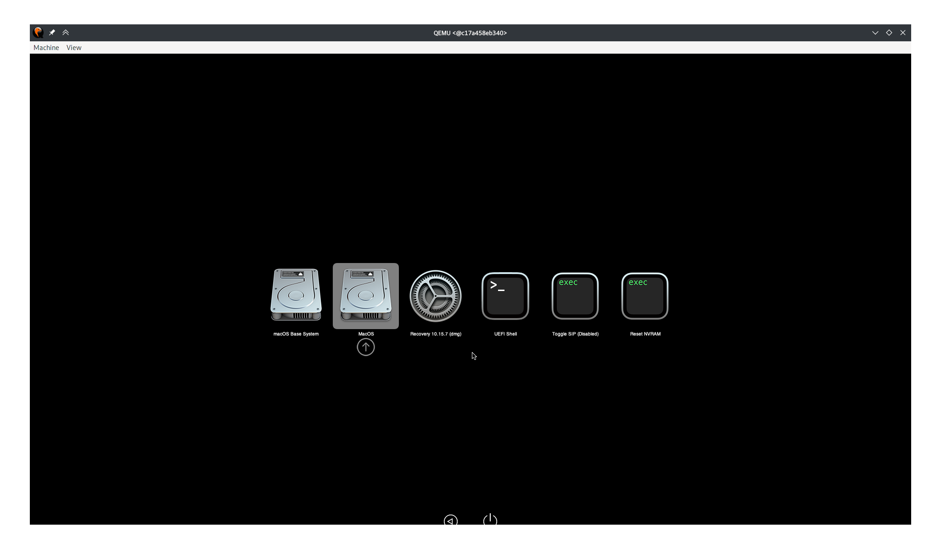This screenshot has width=941, height=560.
Task: Open Recovery 10.15.7 gear icon
Action: [435, 296]
